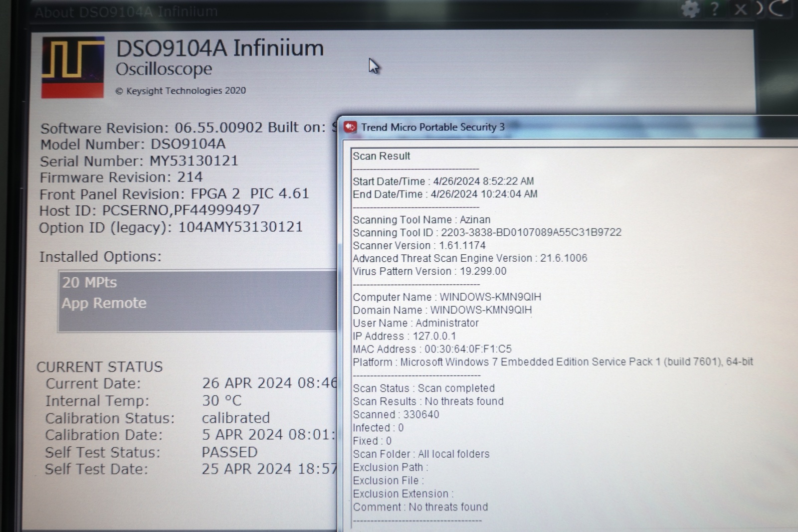Open settings gear in About dialog title bar
This screenshot has height=532, width=798.
tap(690, 8)
